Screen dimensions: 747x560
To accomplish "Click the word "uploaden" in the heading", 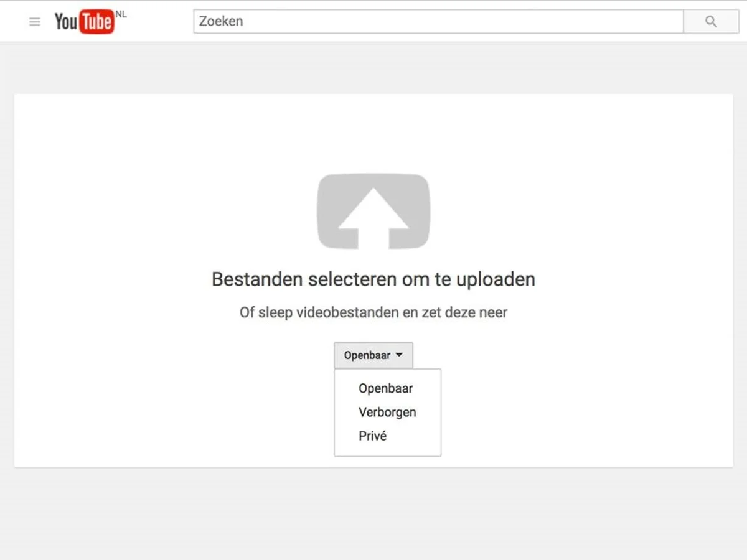I will [496, 279].
